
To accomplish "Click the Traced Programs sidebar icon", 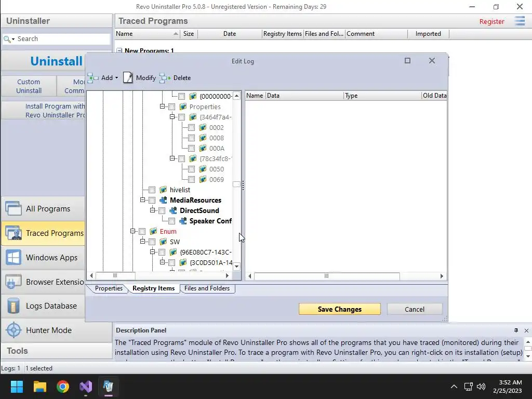I will (14, 233).
